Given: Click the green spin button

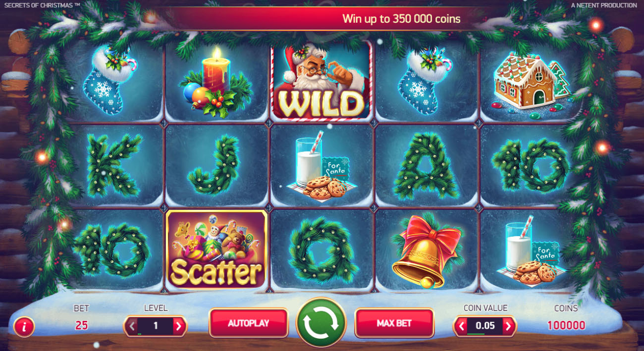Looking at the screenshot, I should (321, 323).
